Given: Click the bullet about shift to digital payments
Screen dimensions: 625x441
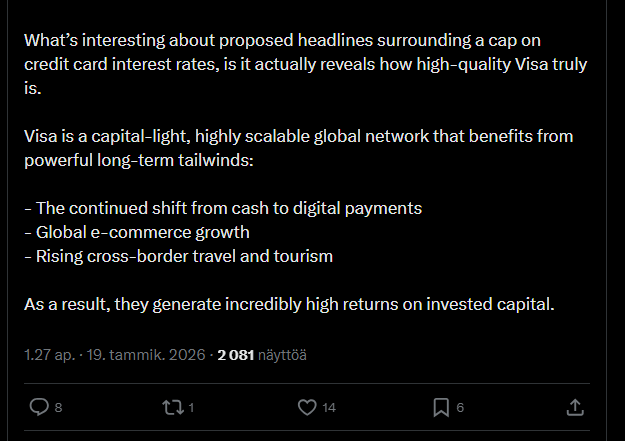Looking at the screenshot, I should click(x=223, y=208).
